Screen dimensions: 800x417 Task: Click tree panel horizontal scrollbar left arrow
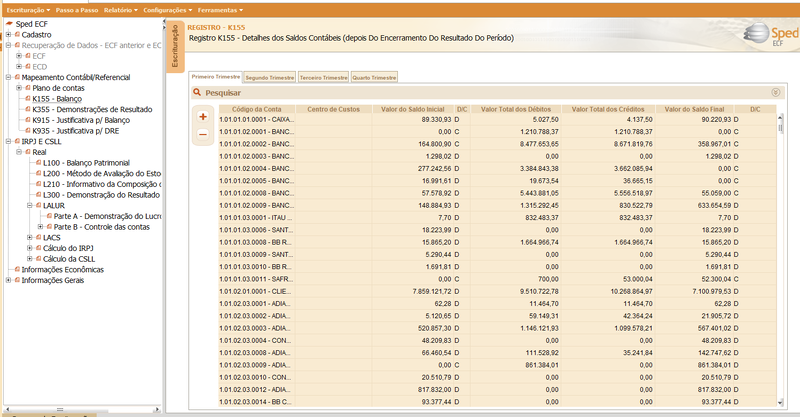tap(7, 409)
